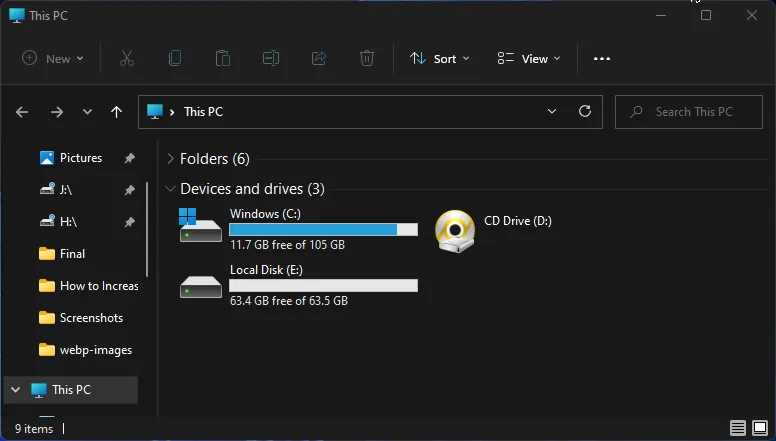Open the See more ellipsis menu
The height and width of the screenshot is (441, 776).
pos(601,59)
